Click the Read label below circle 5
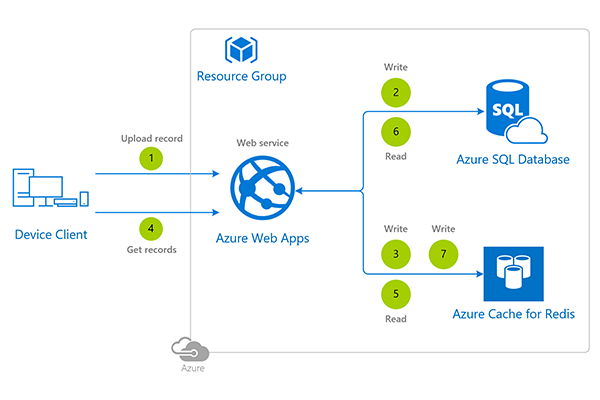600x400 pixels. pos(396,319)
